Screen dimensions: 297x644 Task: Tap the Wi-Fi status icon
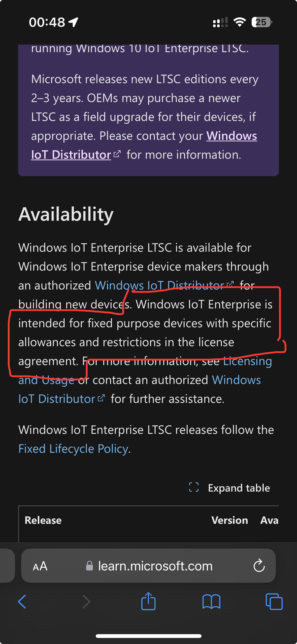point(239,22)
